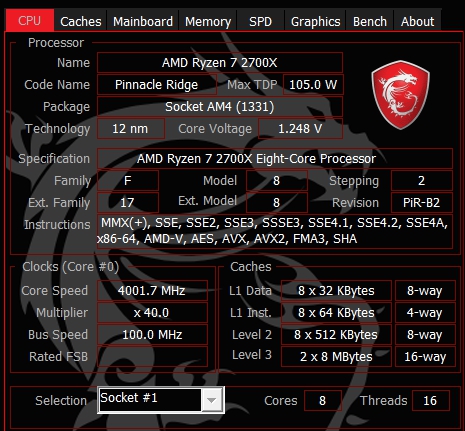Switch to the CPU tab
This screenshot has height=431, width=465.
30,21
